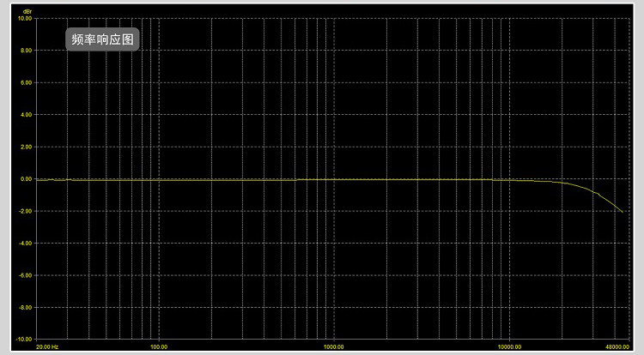Click the -10.00 axis label
The height and width of the screenshot is (355, 644).
click(x=24, y=340)
